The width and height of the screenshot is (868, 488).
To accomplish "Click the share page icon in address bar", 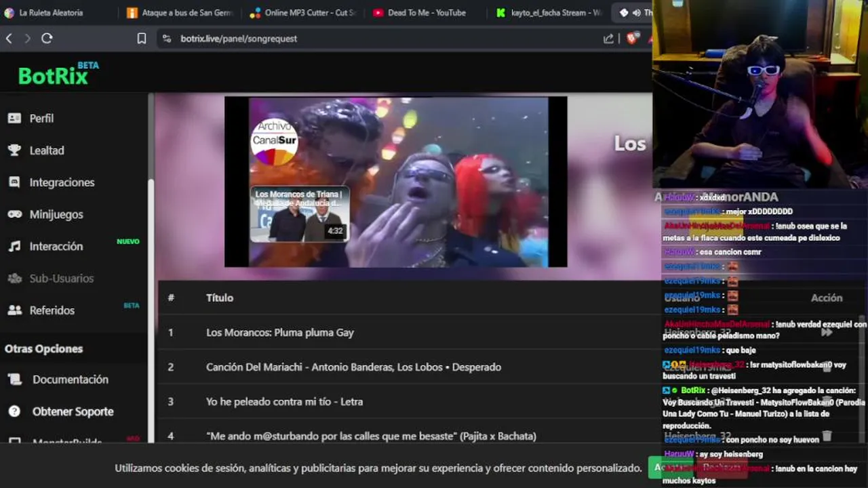I will tap(608, 39).
